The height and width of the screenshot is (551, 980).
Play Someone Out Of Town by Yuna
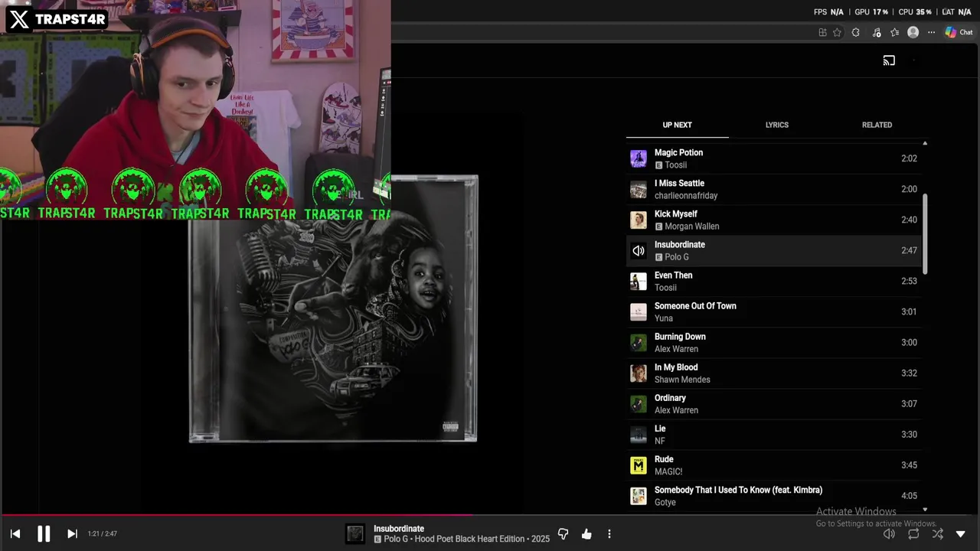coord(773,311)
